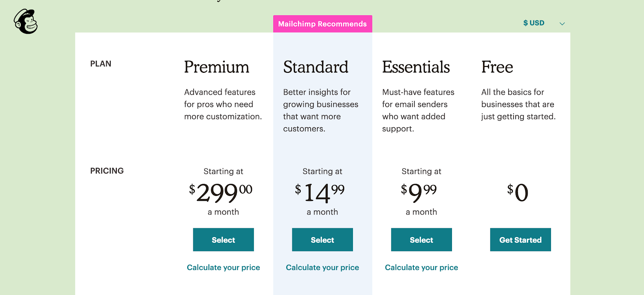Expand the chevron arrow beside USD
The width and height of the screenshot is (644, 295).
pos(562,24)
